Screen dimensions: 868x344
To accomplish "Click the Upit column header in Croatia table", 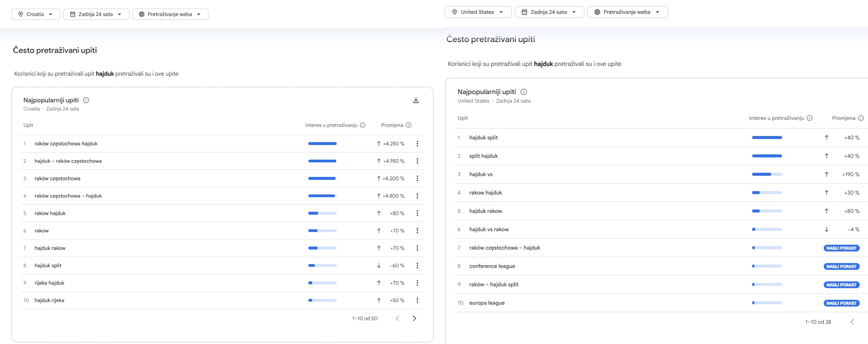I will click(x=28, y=125).
